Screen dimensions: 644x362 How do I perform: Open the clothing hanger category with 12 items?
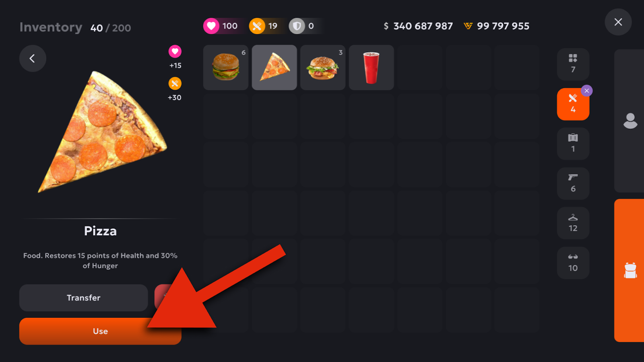[573, 223]
